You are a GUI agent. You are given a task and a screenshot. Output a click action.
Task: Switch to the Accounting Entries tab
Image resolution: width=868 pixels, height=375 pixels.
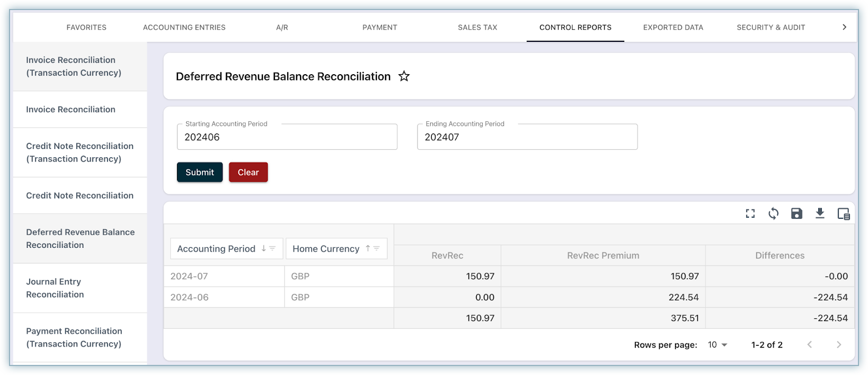[x=184, y=27]
